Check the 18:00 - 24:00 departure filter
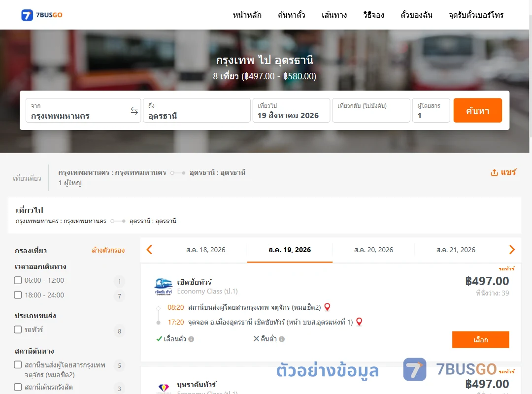 click(x=18, y=295)
